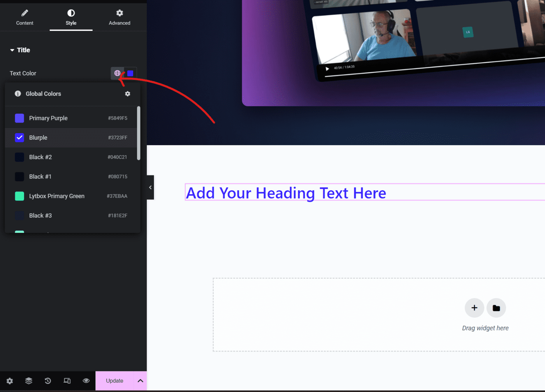
Task: Open the Advanced tab
Action: (x=120, y=18)
